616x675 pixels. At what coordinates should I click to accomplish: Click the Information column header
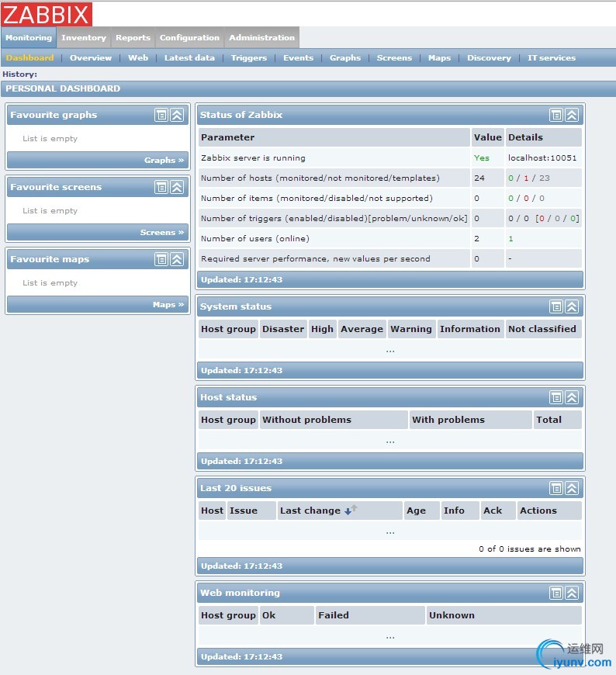point(470,329)
